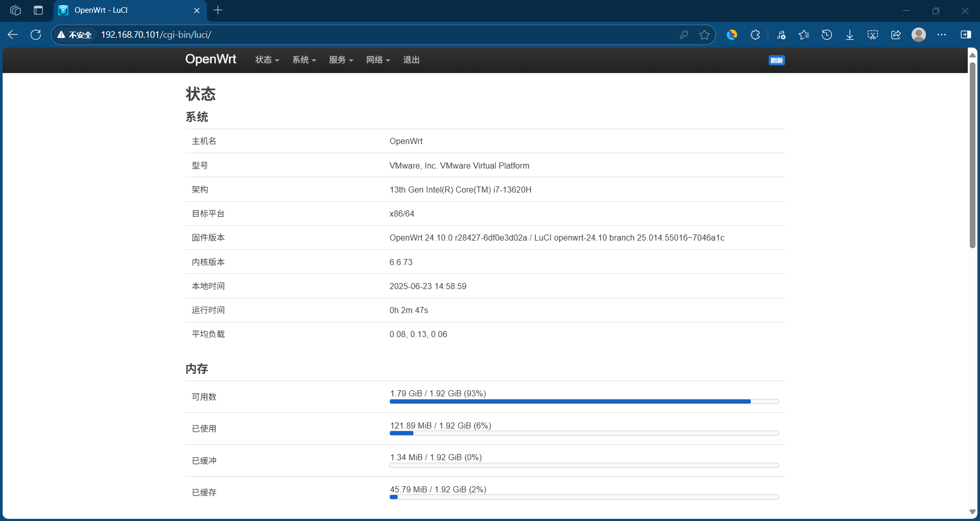
Task: Close the OpenWrt - LuCI tab
Action: [x=197, y=10]
